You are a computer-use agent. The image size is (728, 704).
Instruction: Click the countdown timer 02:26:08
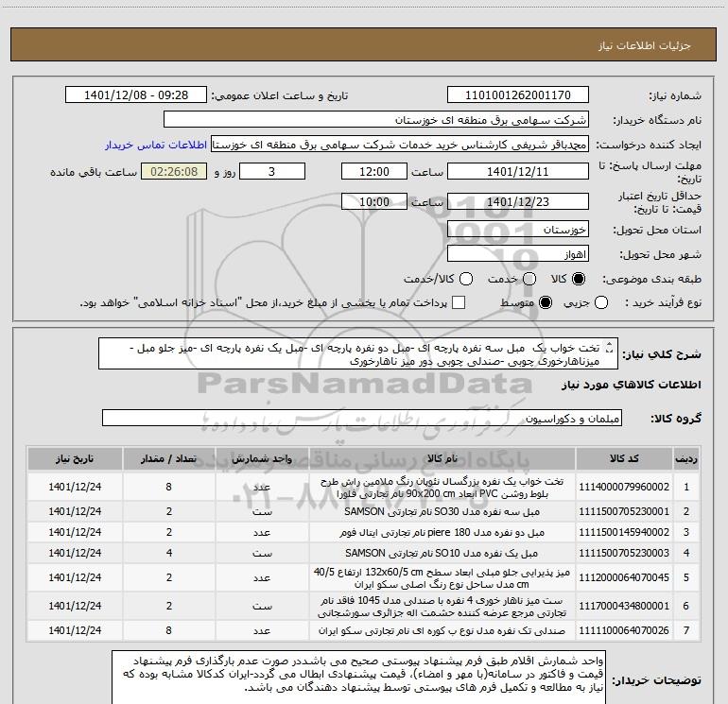(174, 171)
